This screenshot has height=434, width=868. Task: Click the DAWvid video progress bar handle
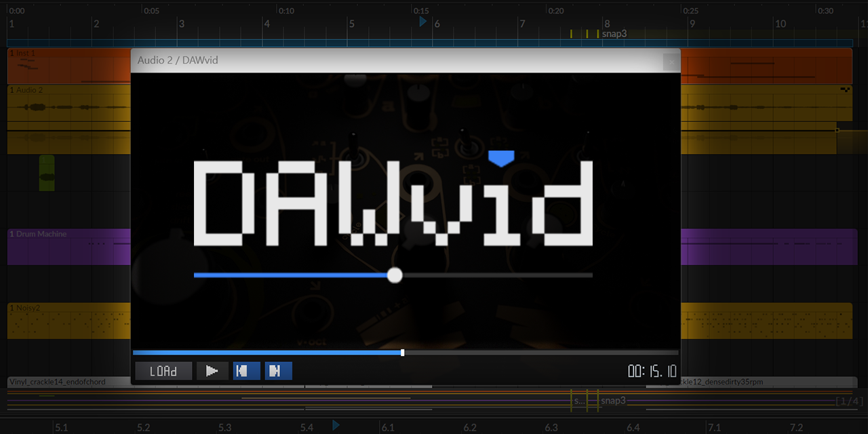[x=403, y=353]
